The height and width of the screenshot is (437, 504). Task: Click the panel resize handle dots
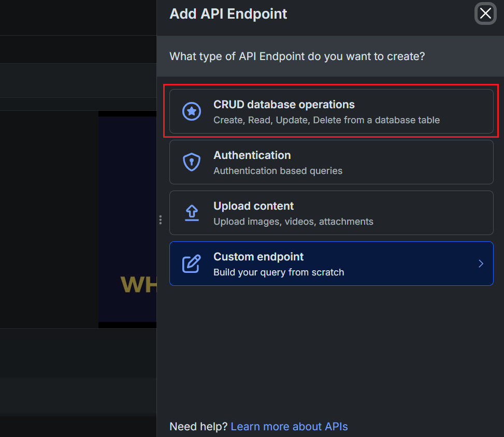[x=161, y=220]
